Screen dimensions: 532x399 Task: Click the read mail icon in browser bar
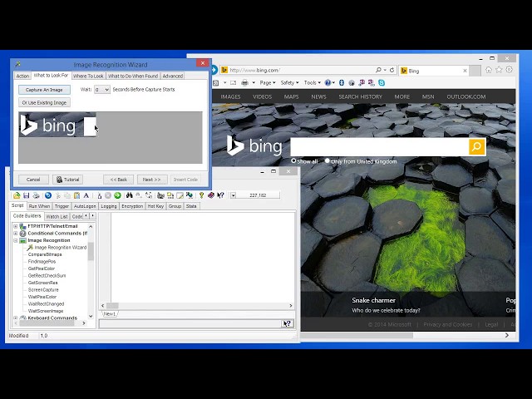(233, 83)
